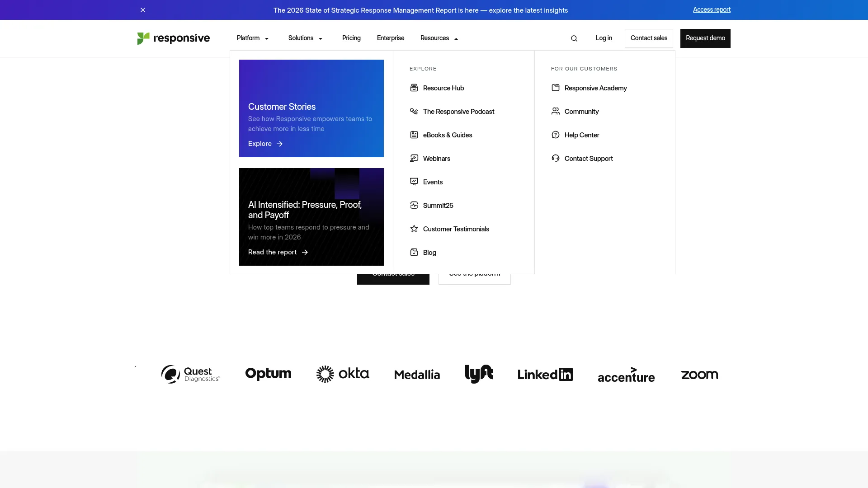868x488 pixels.
Task: Click the Blog icon
Action: (414, 252)
